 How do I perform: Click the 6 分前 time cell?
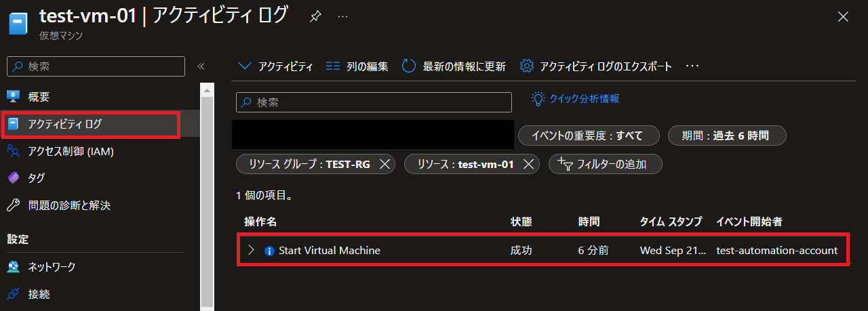[593, 251]
